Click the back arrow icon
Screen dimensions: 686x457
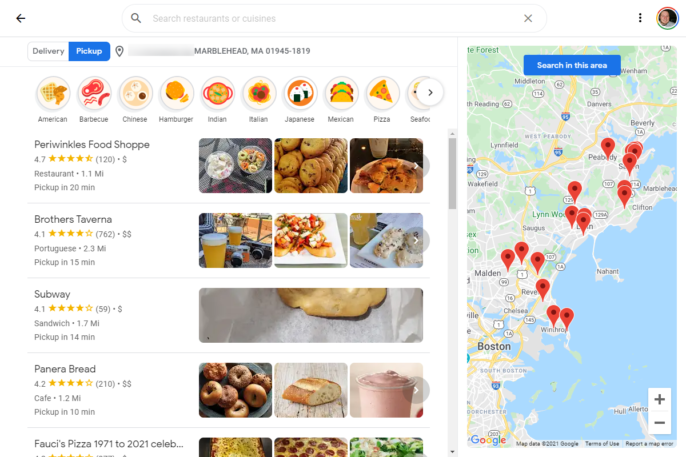(x=21, y=18)
